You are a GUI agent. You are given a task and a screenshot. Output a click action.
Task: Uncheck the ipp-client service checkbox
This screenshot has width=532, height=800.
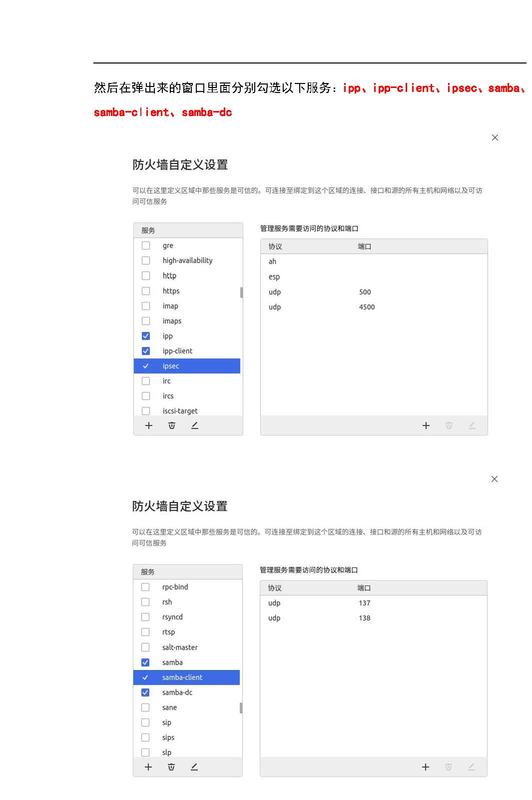coord(146,351)
